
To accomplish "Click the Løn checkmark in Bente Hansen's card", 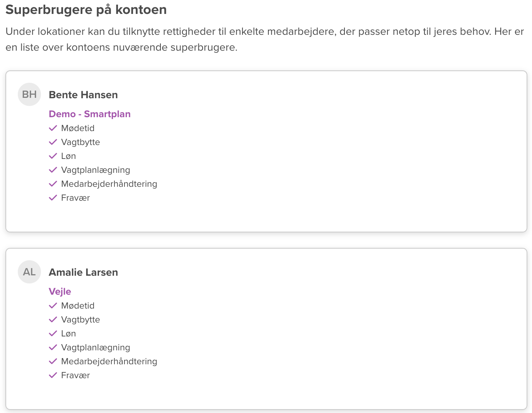I will coord(53,156).
